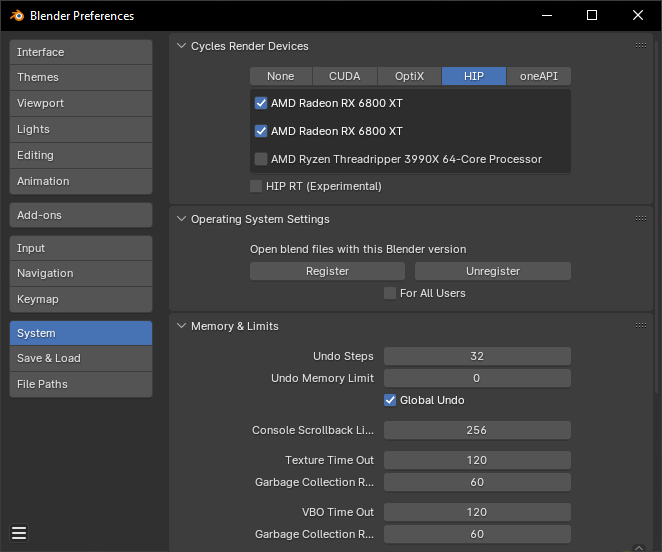Screen dimensions: 662x552
Task: Click the Unregister button
Action: pyautogui.click(x=493, y=271)
